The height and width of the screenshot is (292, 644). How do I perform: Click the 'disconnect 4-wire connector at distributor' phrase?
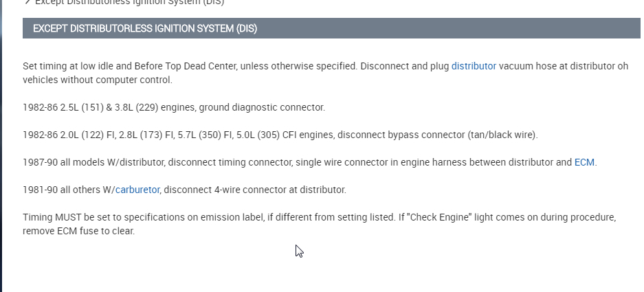[256, 189]
